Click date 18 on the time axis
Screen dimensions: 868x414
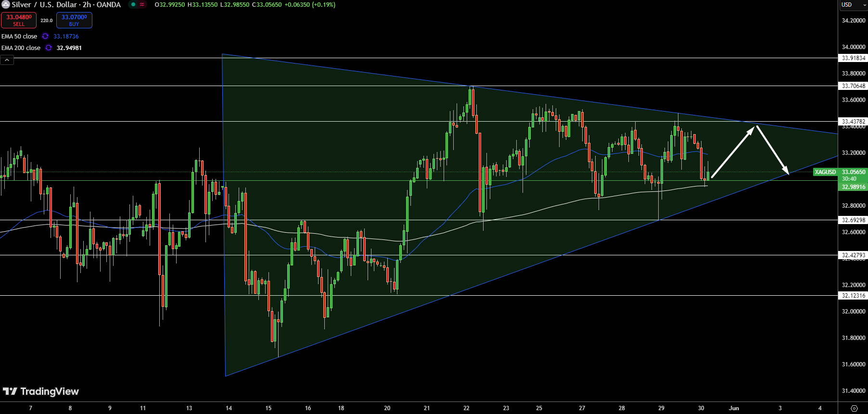point(341,408)
